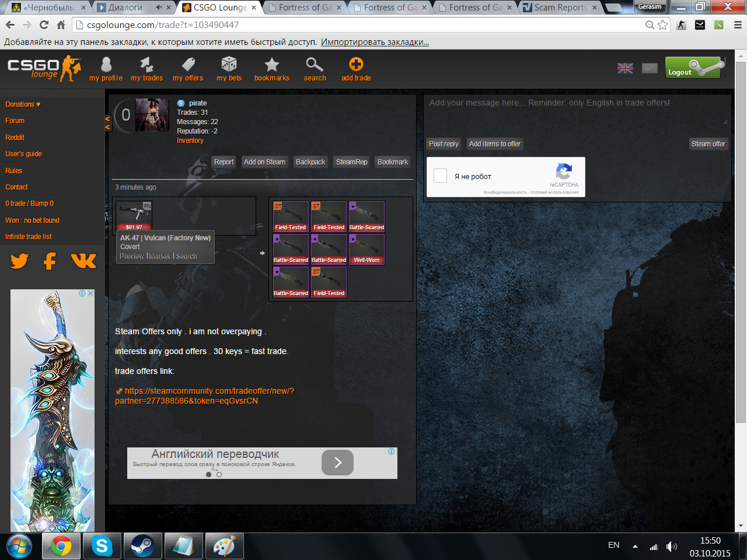Switch to the Диалоги browser tab
Viewport: 747px width, 560px height.
pyautogui.click(x=134, y=8)
